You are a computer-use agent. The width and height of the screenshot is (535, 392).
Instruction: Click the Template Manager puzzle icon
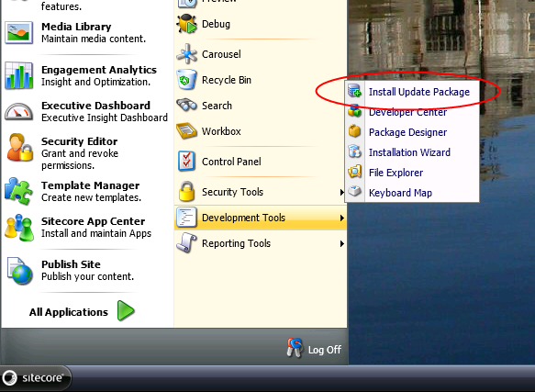(19, 191)
